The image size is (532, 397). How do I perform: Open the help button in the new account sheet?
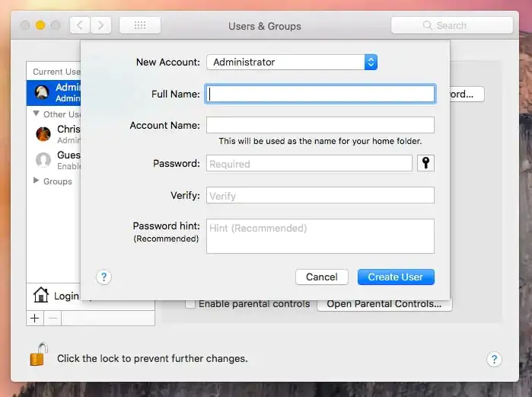pyautogui.click(x=104, y=277)
